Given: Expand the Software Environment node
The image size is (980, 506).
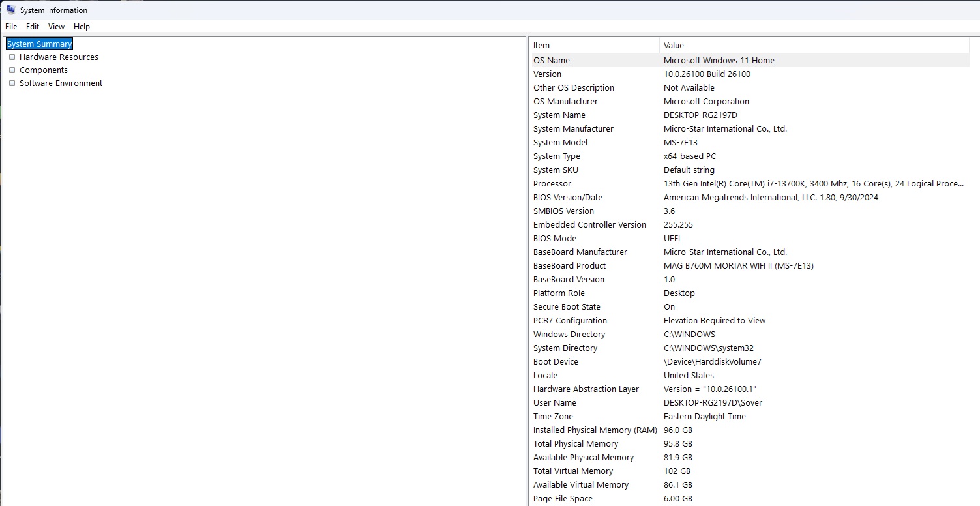Looking at the screenshot, I should tap(12, 83).
